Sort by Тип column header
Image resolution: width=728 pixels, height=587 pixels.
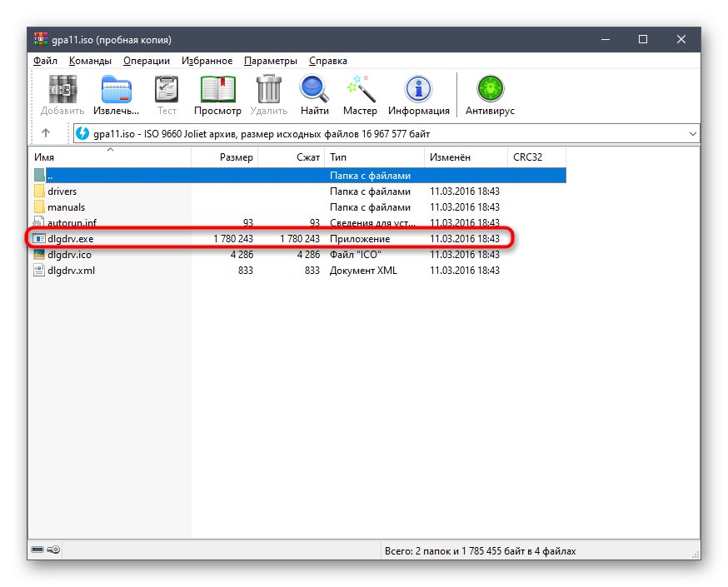374,157
